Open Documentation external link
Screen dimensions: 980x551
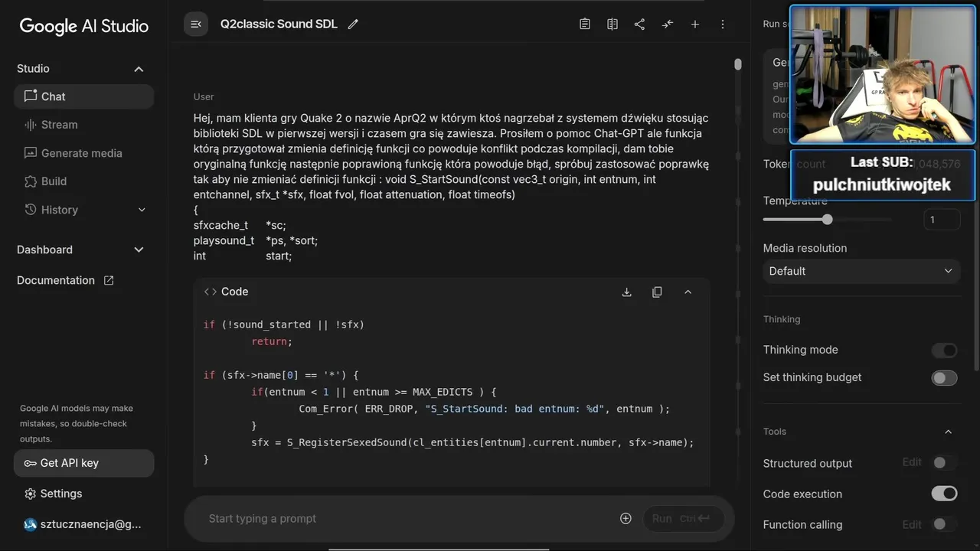pyautogui.click(x=65, y=280)
